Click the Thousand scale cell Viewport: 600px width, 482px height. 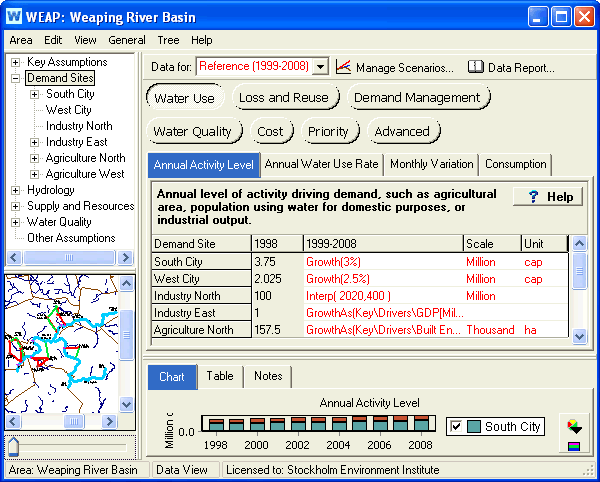491,330
